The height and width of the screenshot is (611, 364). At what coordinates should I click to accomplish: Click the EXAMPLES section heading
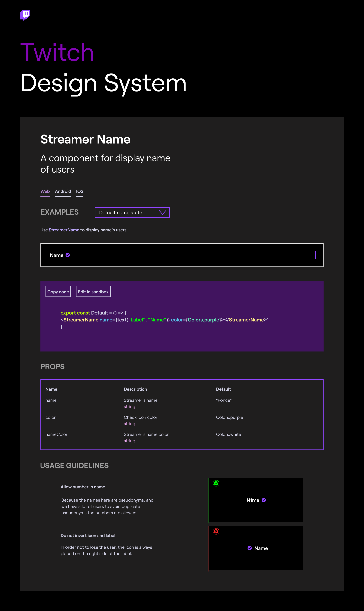60,212
